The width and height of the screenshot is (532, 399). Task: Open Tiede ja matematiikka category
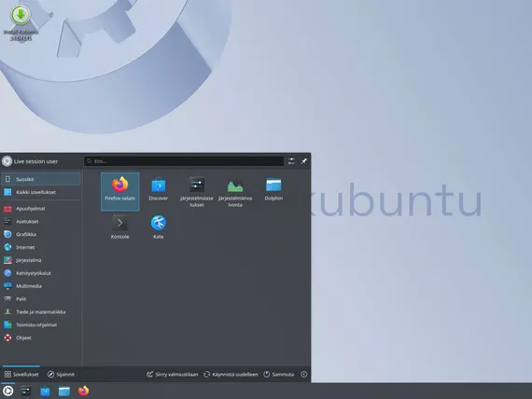pos(41,312)
